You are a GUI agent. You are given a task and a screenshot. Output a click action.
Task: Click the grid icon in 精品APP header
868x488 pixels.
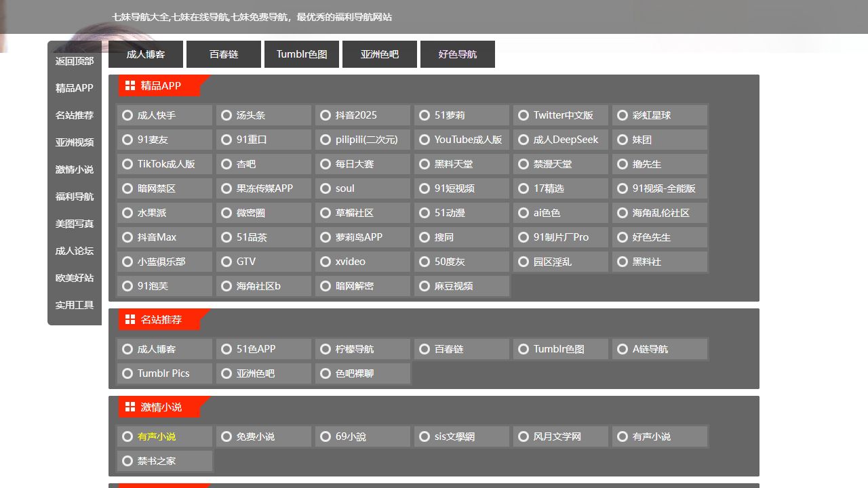tap(130, 85)
